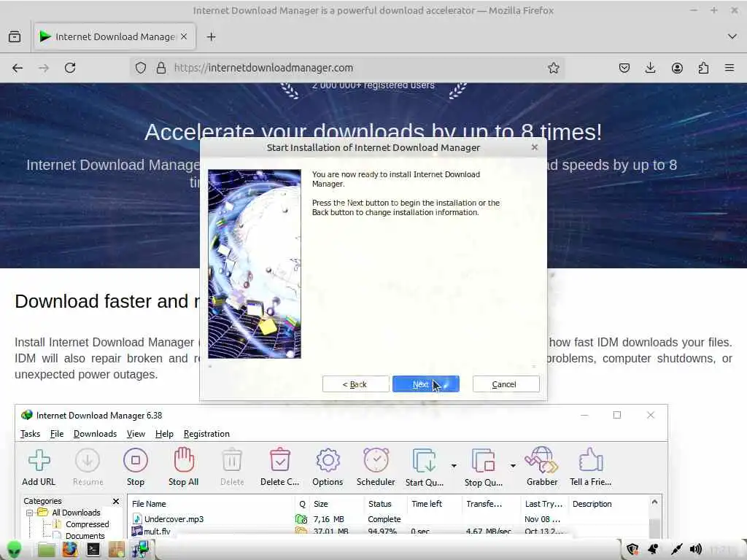
Task: Click the Delete trash icon
Action: 232,467
